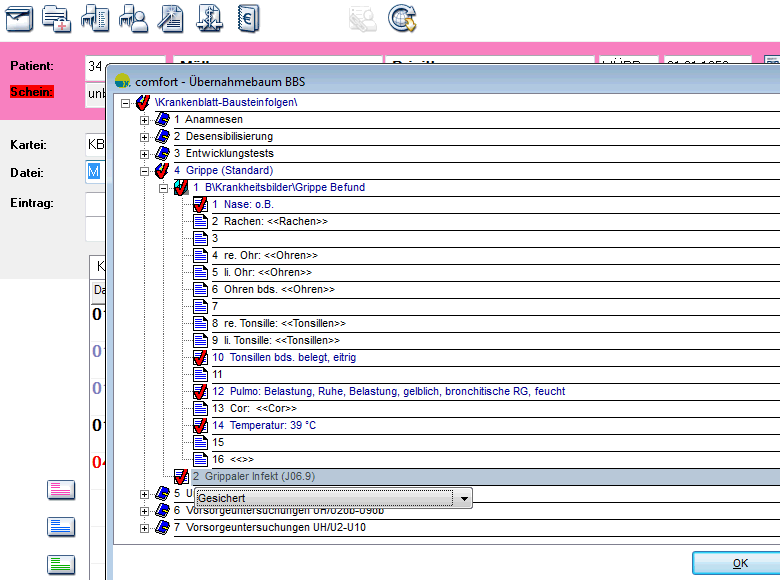Expand '7 Vorsorgeuntersuchungen UH/U2-U10' node
This screenshot has height=580, width=780.
144,527
